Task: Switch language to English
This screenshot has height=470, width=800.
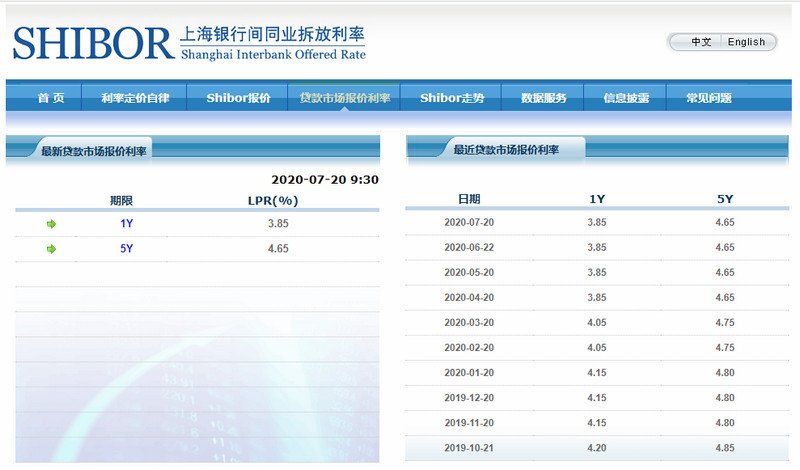Action: click(746, 42)
